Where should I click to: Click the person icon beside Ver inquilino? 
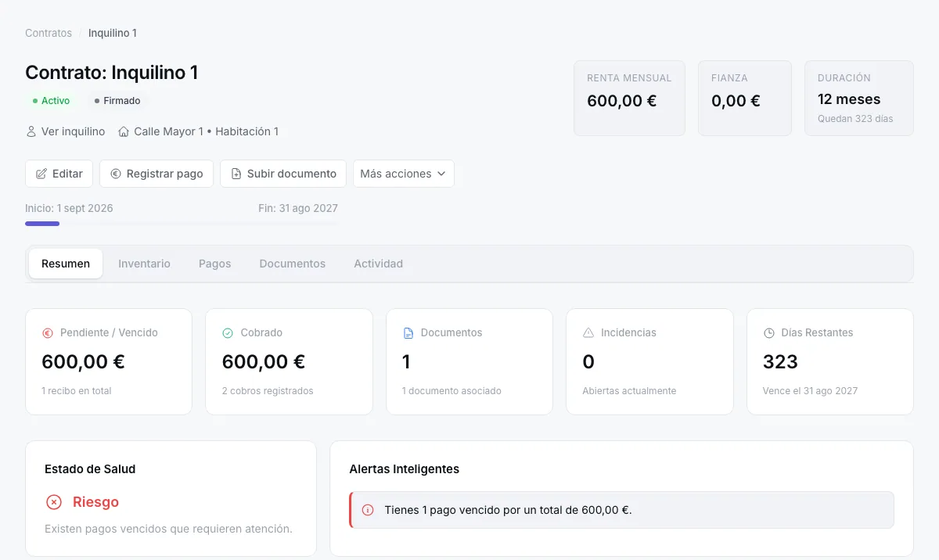tap(31, 131)
